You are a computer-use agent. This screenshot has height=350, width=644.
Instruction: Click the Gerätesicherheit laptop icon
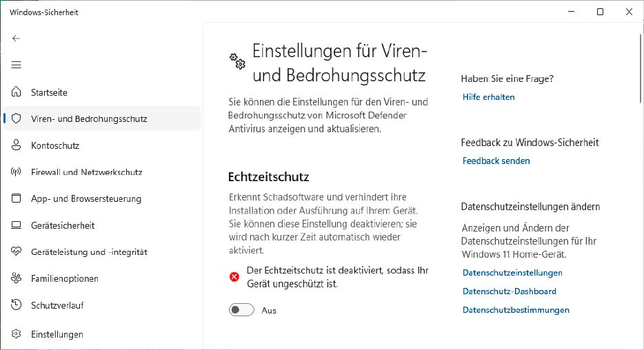(x=17, y=225)
